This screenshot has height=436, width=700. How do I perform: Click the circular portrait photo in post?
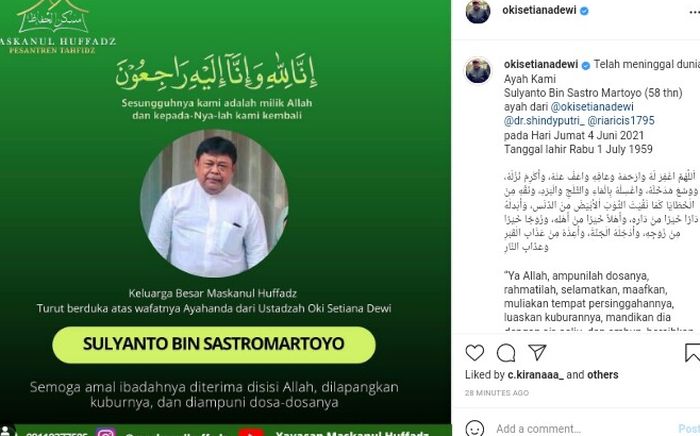coord(214,204)
